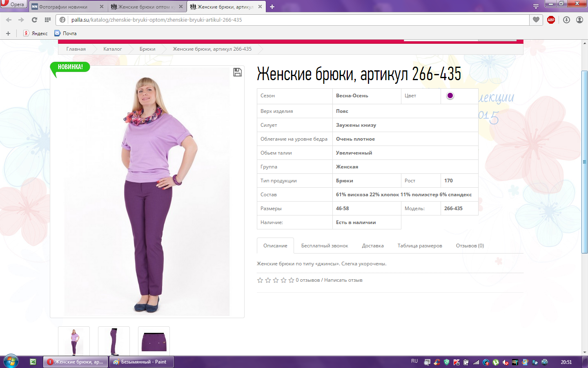Screen dimensions: 588x368
Task: Open the Почта bookmark
Action: (66, 34)
